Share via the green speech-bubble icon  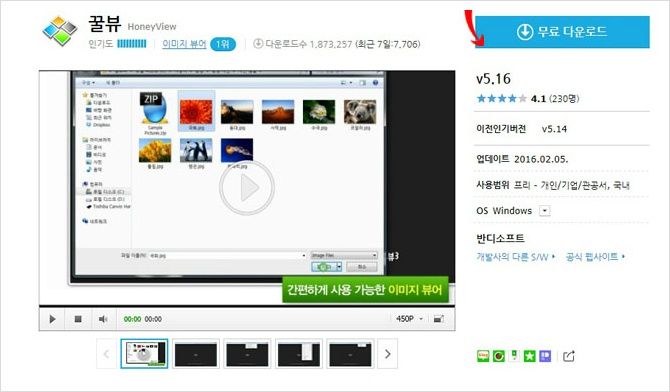coord(483,356)
